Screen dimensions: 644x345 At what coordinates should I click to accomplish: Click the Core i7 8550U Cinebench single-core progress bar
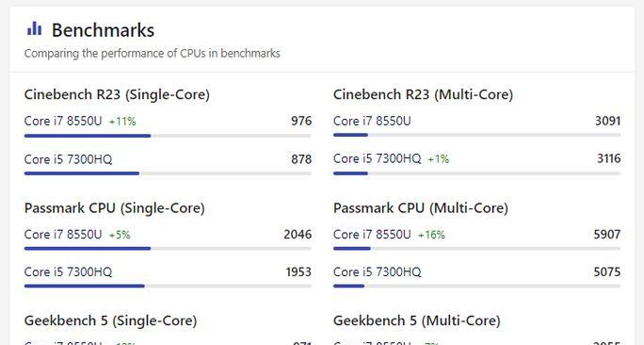[x=168, y=136]
